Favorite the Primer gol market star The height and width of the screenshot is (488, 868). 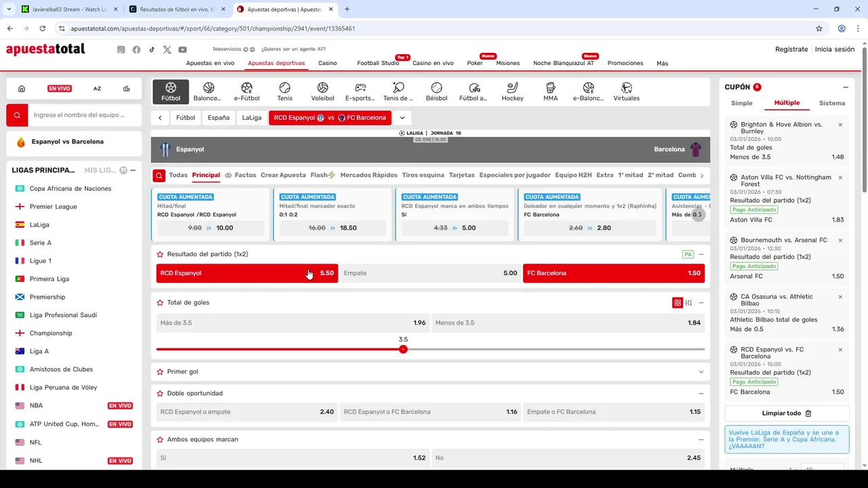(160, 372)
